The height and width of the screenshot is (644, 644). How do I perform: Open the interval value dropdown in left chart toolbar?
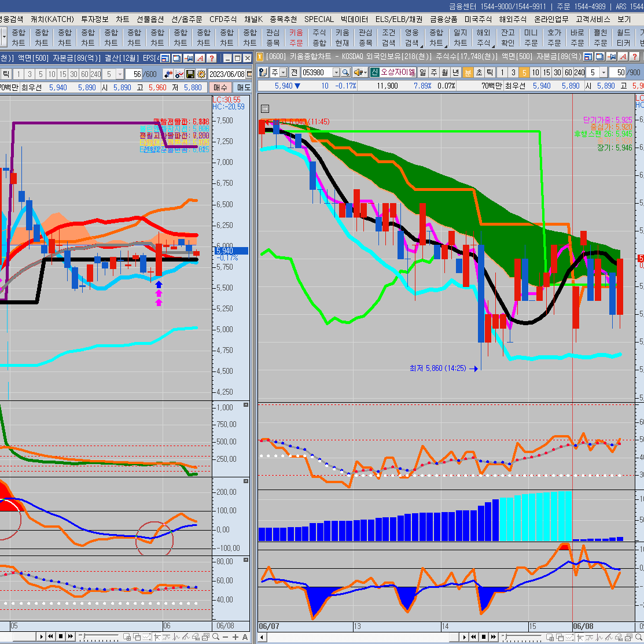[120, 74]
